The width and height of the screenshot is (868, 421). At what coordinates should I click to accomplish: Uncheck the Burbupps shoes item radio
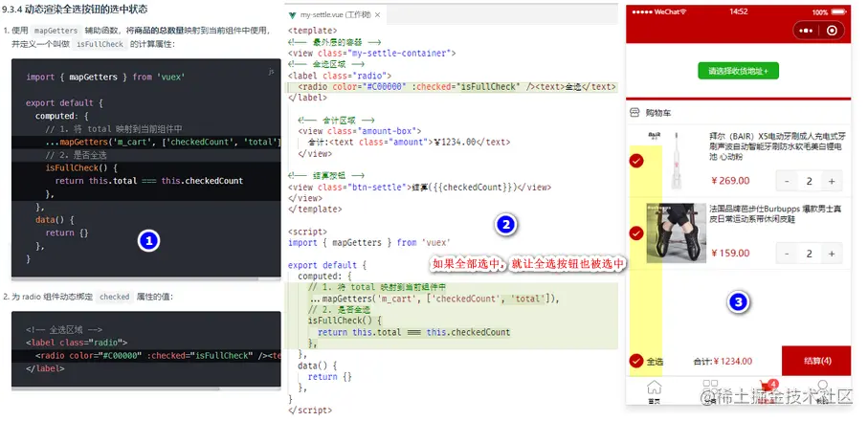[636, 233]
